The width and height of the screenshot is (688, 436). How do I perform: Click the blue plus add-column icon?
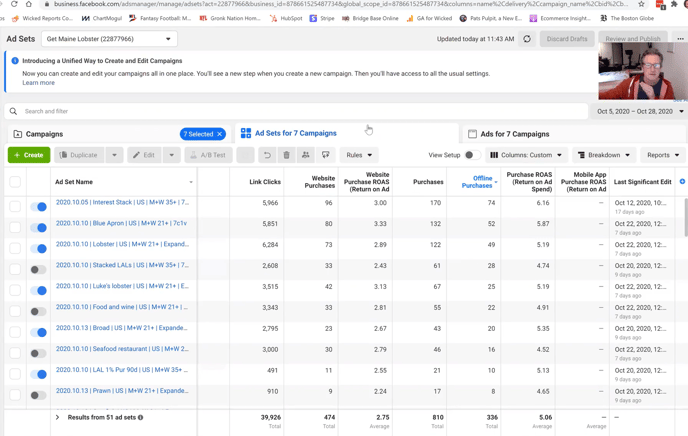pyautogui.click(x=682, y=182)
